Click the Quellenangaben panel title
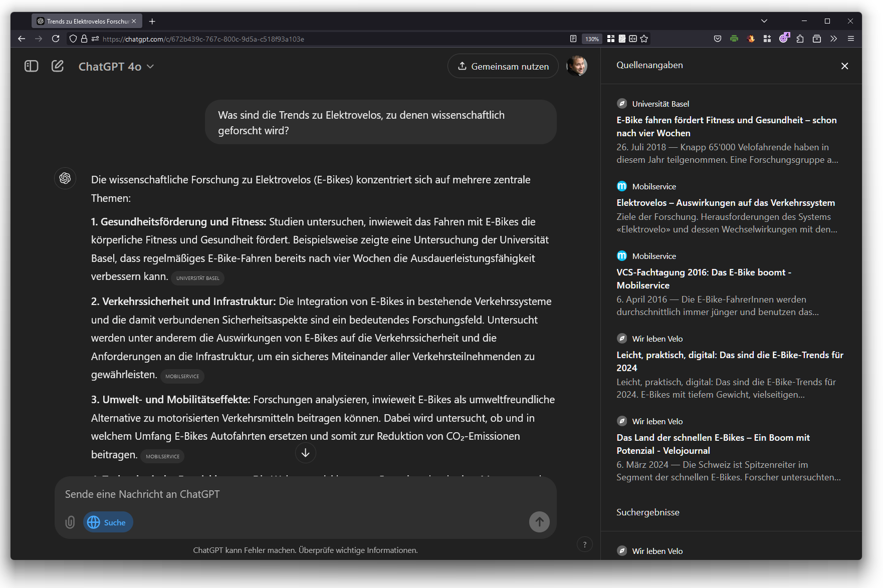This screenshot has height=588, width=883. tap(649, 65)
